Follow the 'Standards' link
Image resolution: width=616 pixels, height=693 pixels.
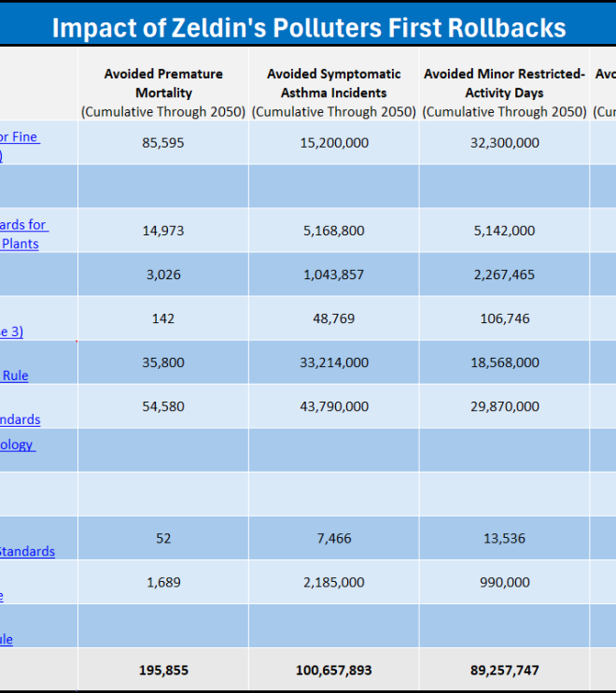(x=27, y=552)
